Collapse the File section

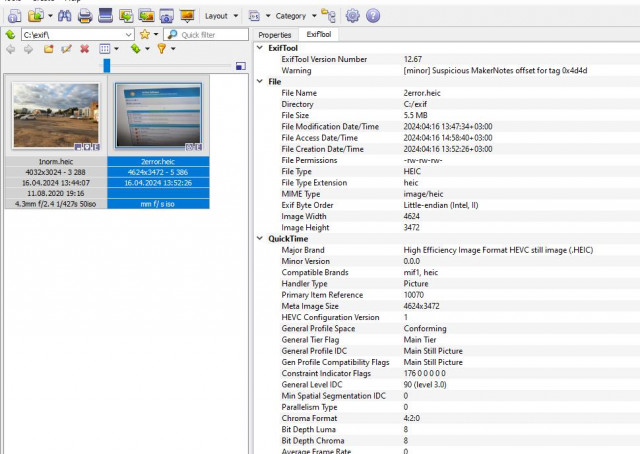coord(260,81)
